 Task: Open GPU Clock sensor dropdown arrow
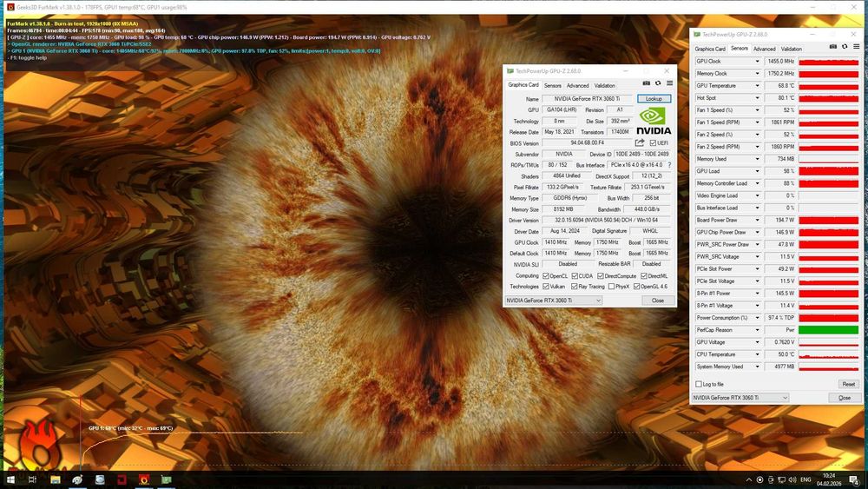757,62
